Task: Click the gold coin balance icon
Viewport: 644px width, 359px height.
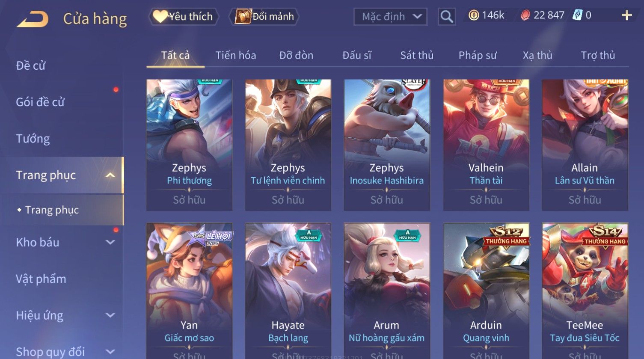Action: point(474,16)
